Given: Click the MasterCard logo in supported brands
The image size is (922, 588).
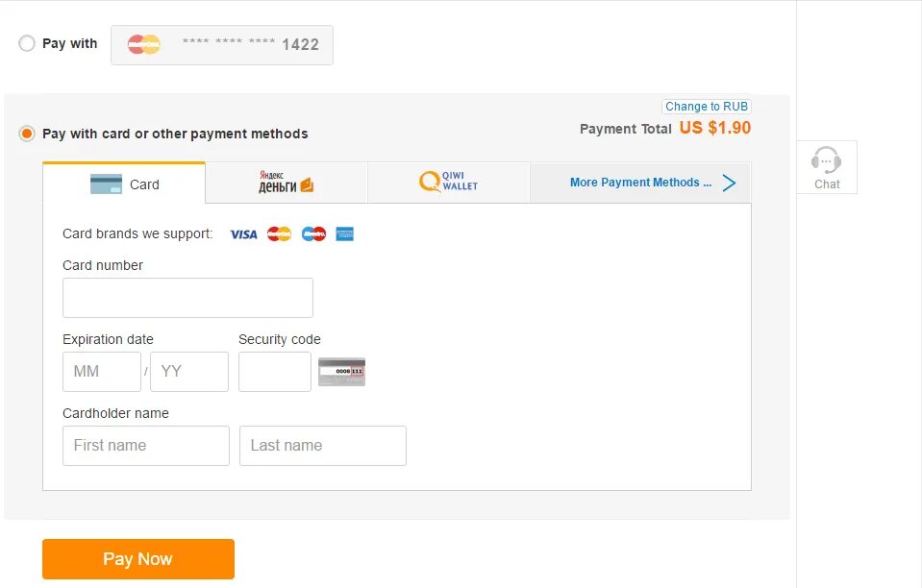Looking at the screenshot, I should pyautogui.click(x=279, y=233).
